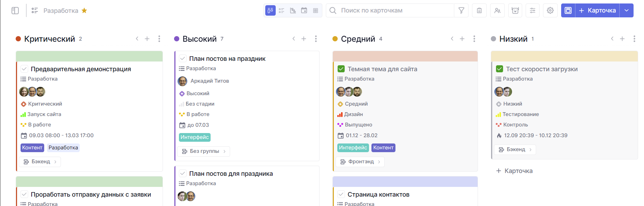Click the filter funnel icon
This screenshot has height=206, width=644.
pos(461,10)
